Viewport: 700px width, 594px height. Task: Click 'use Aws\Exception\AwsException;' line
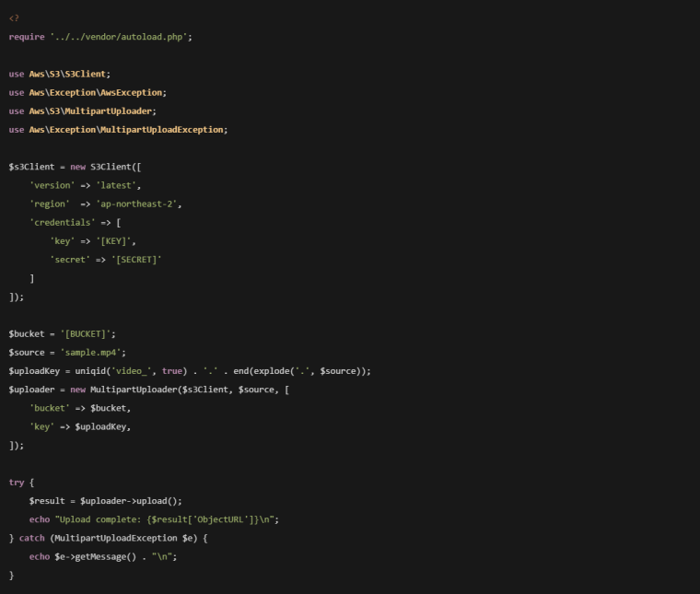tap(87, 92)
